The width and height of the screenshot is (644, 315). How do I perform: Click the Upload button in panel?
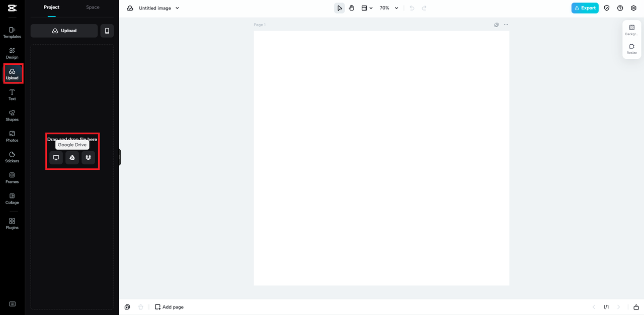[x=64, y=31]
